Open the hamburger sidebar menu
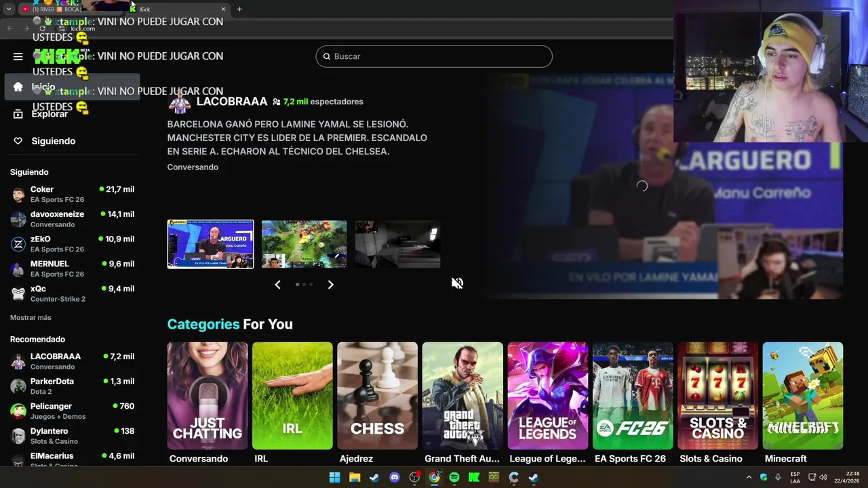 18,56
